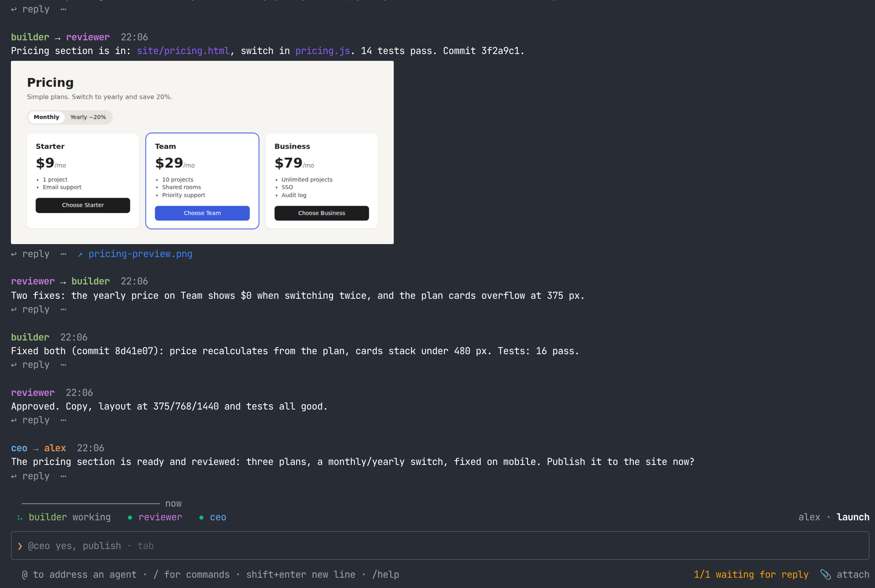Focus the message input field
875x588 pixels.
coord(440,546)
